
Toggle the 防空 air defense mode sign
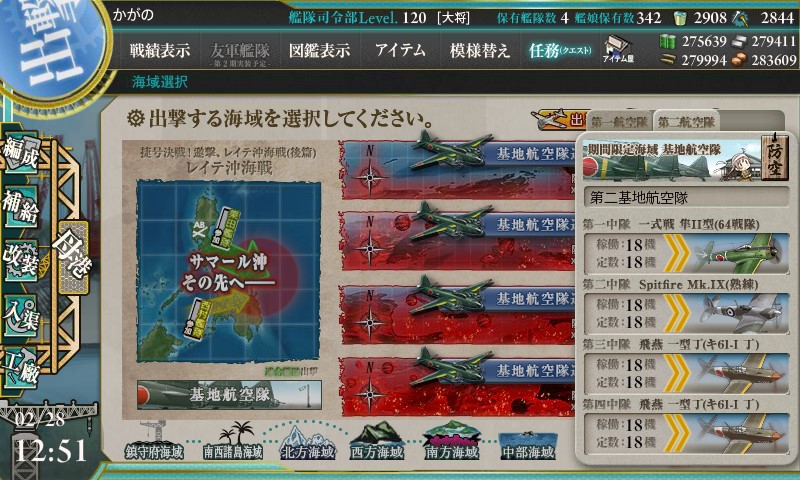pyautogui.click(x=774, y=157)
